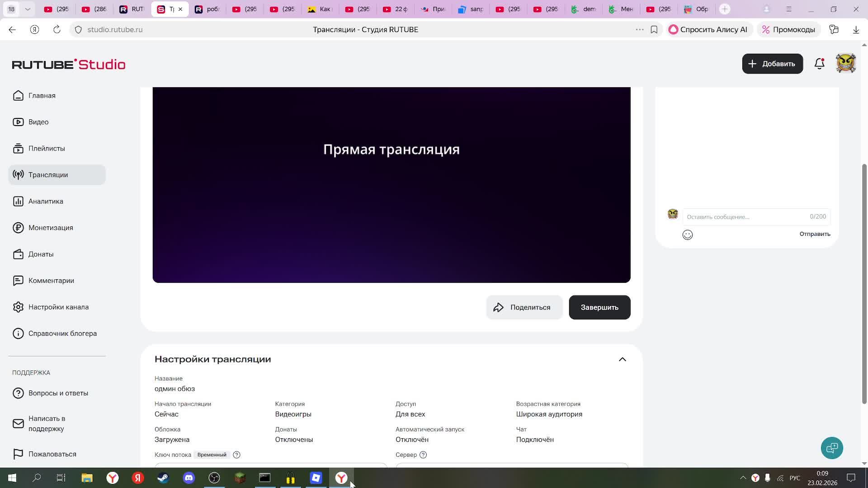The width and height of the screenshot is (868, 488).
Task: Show hidden system tray icons
Action: (x=743, y=478)
